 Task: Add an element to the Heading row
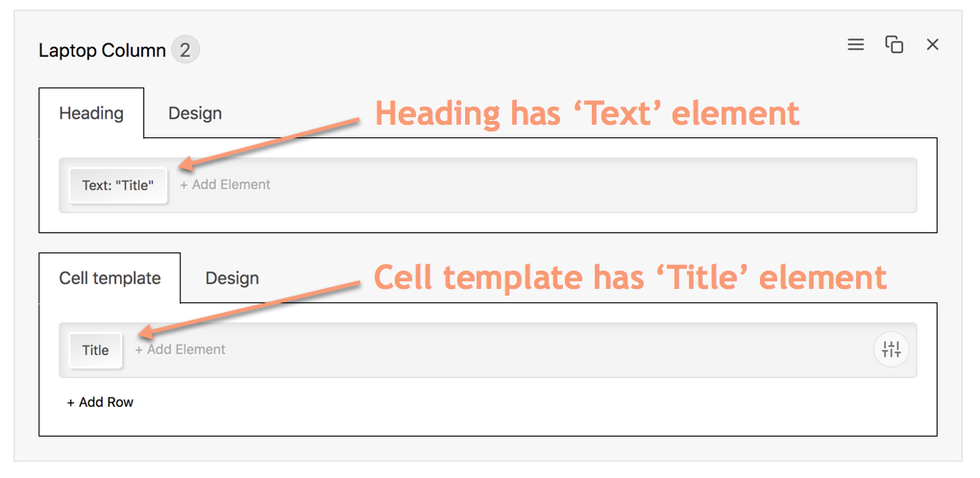point(226,184)
